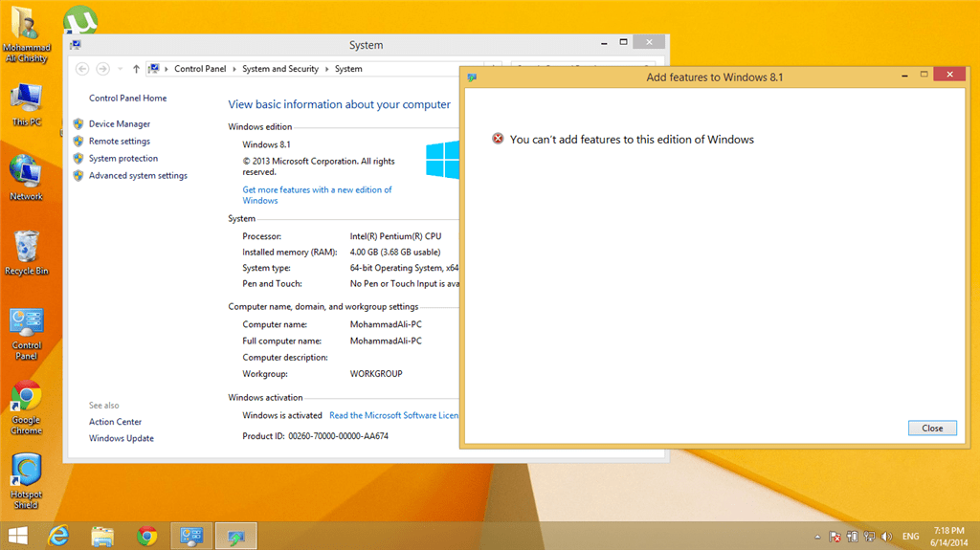Select System in the breadcrumb
Viewport: 980px width, 550px height.
tap(348, 69)
